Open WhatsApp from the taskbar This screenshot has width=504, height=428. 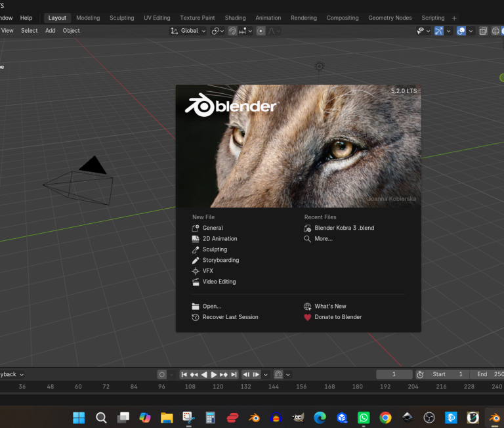pyautogui.click(x=364, y=417)
